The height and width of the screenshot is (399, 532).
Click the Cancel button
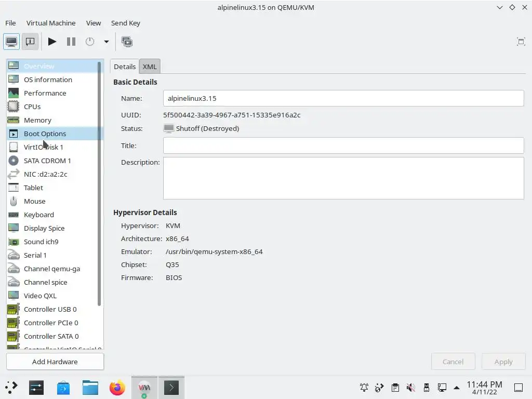coord(453,362)
